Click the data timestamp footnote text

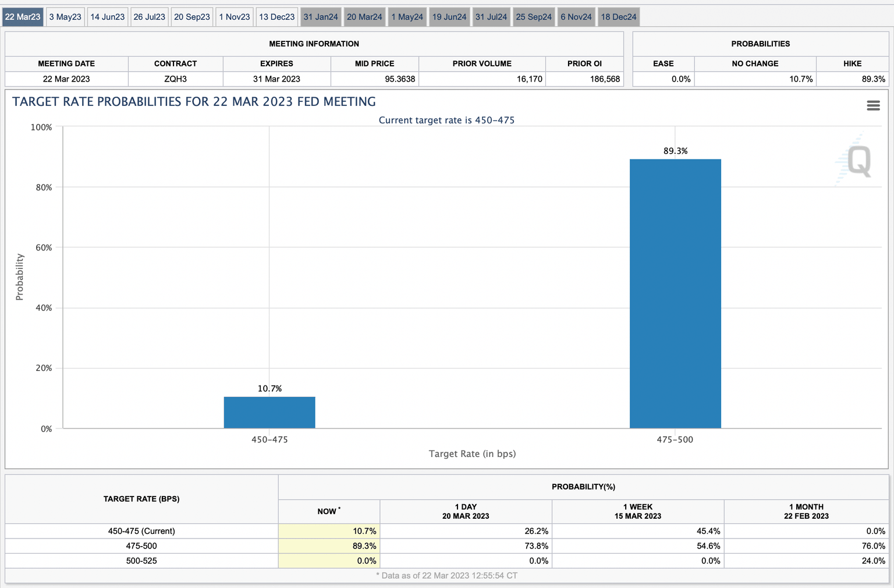(x=446, y=575)
